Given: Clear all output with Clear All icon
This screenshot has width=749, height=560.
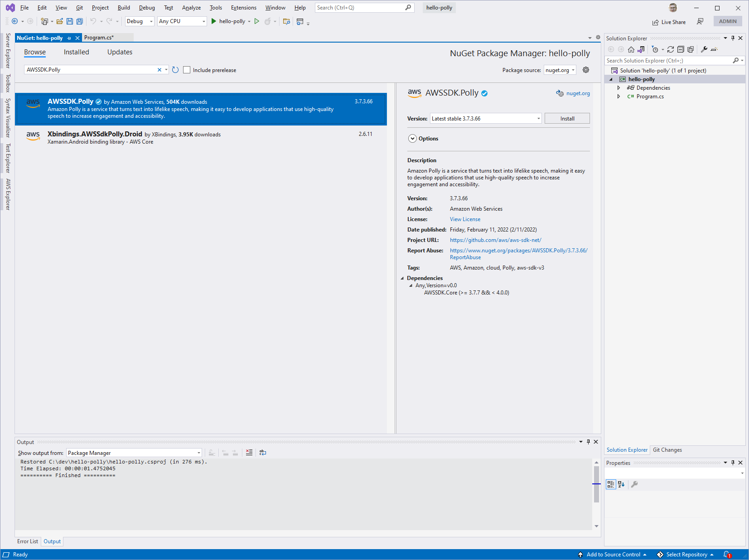Looking at the screenshot, I should pos(249,453).
